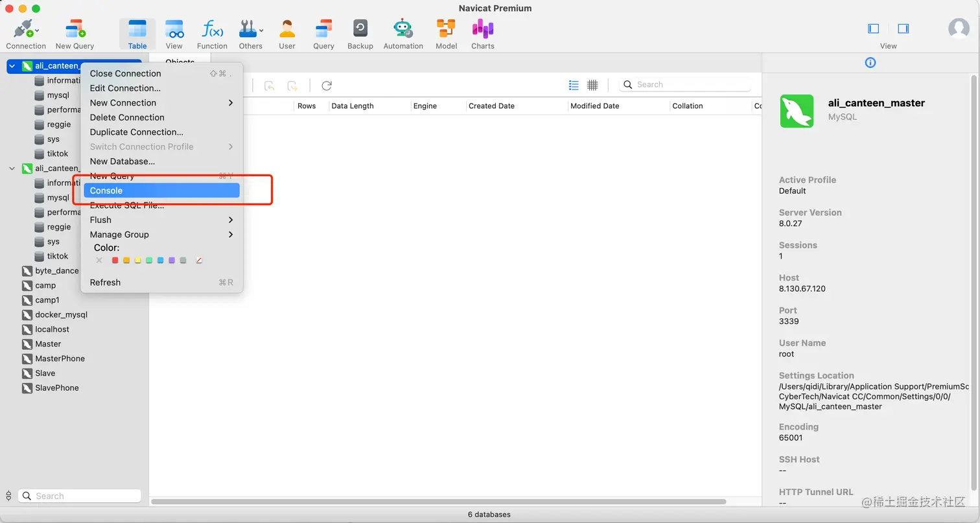
Task: Open the Automation robot toolbar button
Action: tap(403, 34)
